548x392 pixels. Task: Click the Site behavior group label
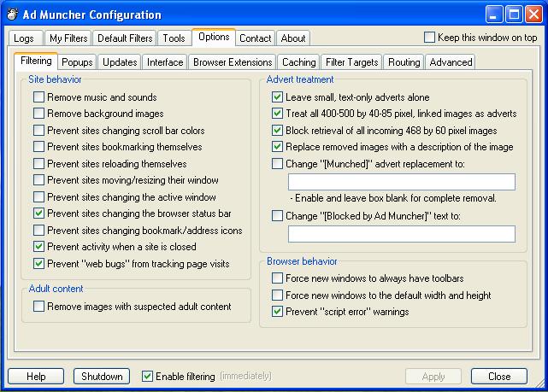(x=55, y=79)
